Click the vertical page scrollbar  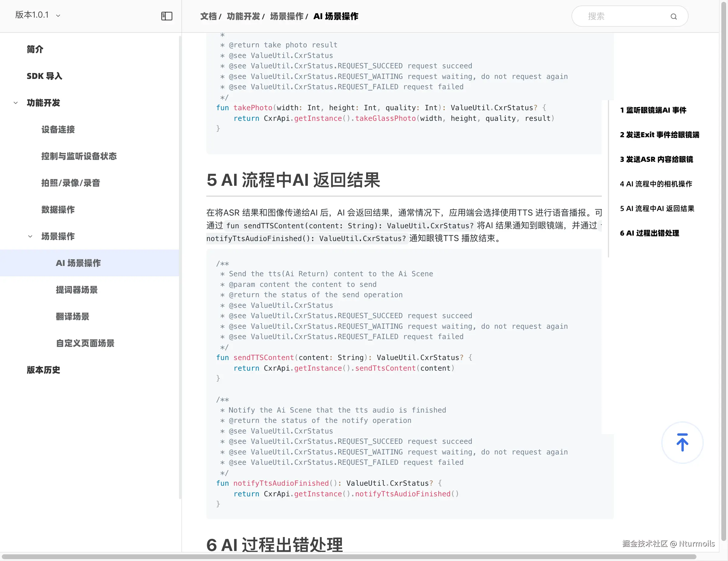(x=724, y=267)
